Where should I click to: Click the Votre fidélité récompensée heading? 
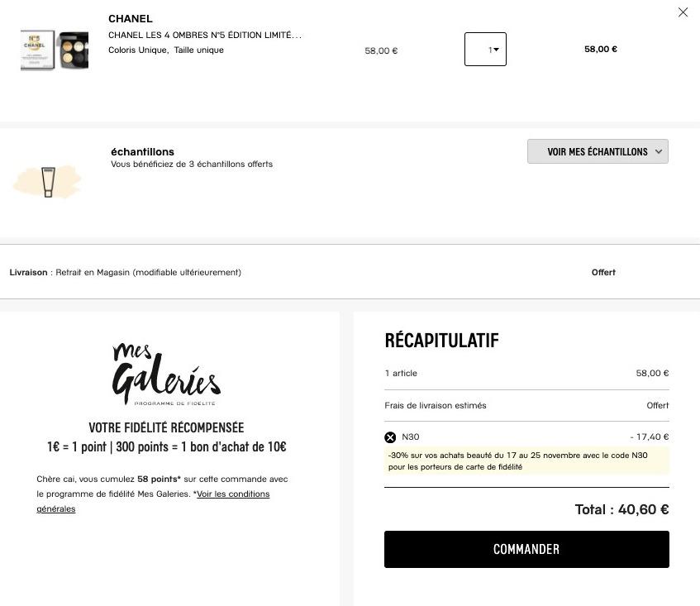(x=166, y=428)
